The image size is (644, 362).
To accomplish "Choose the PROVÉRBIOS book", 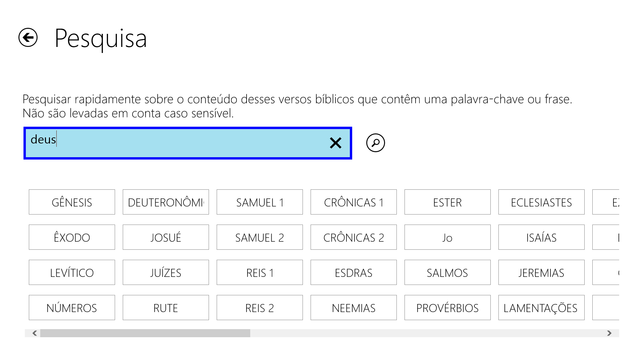I will click(447, 308).
